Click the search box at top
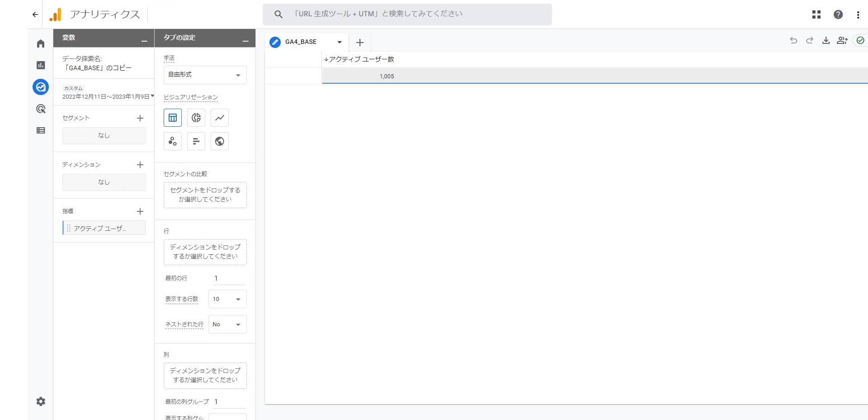The image size is (868, 420). click(407, 14)
